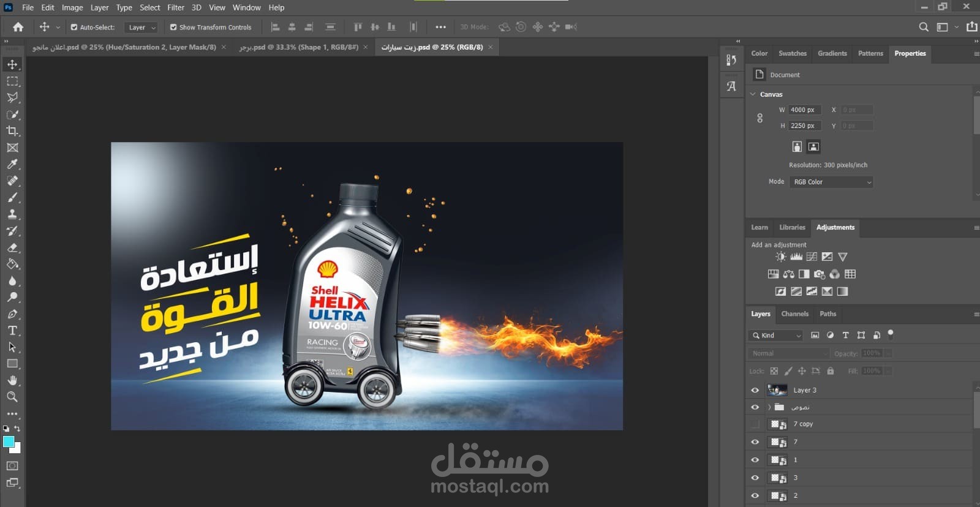
Task: Swap foreground and background colors
Action: tap(17, 429)
